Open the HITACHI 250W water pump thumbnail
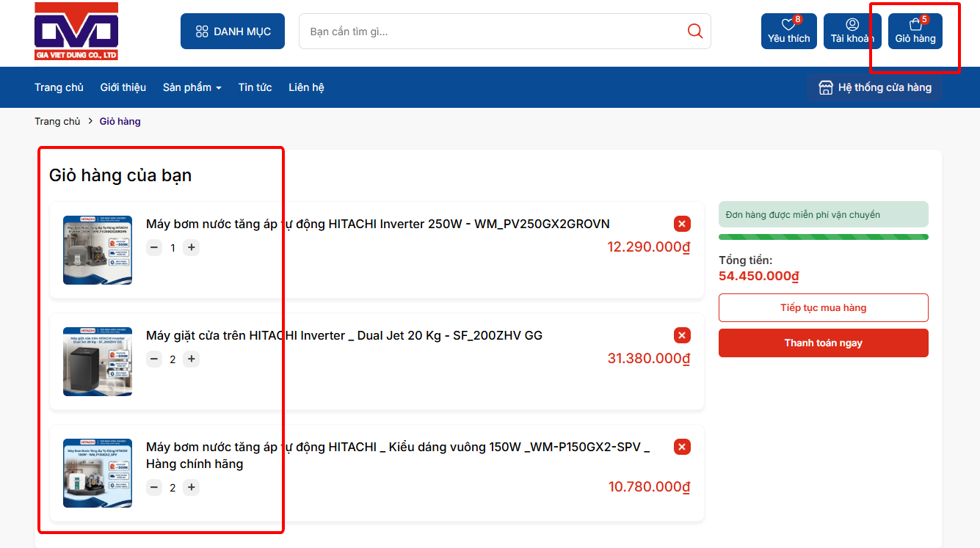 98,250
